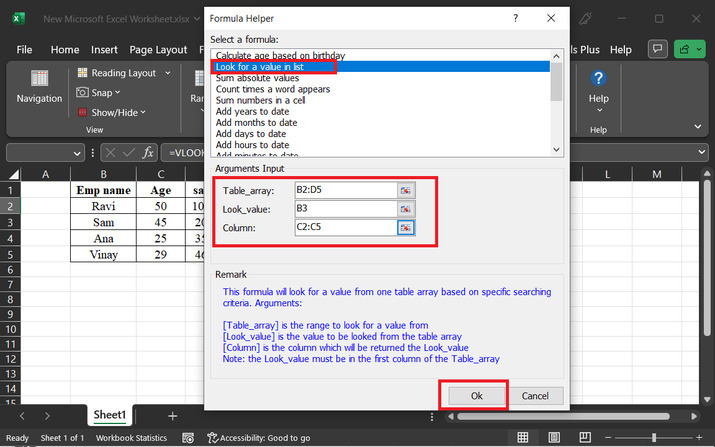Click the zoom in plus icon
Image resolution: width=715 pixels, height=447 pixels.
[699, 437]
